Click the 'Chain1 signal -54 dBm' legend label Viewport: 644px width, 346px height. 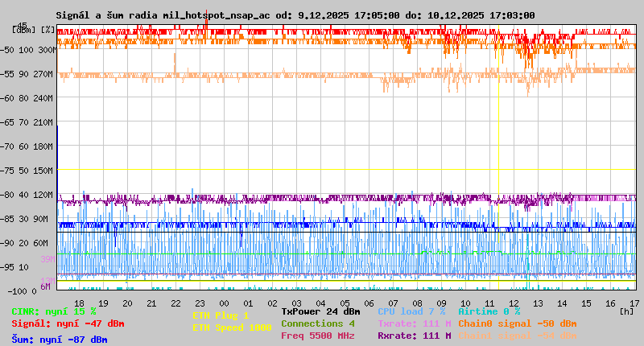518,336
